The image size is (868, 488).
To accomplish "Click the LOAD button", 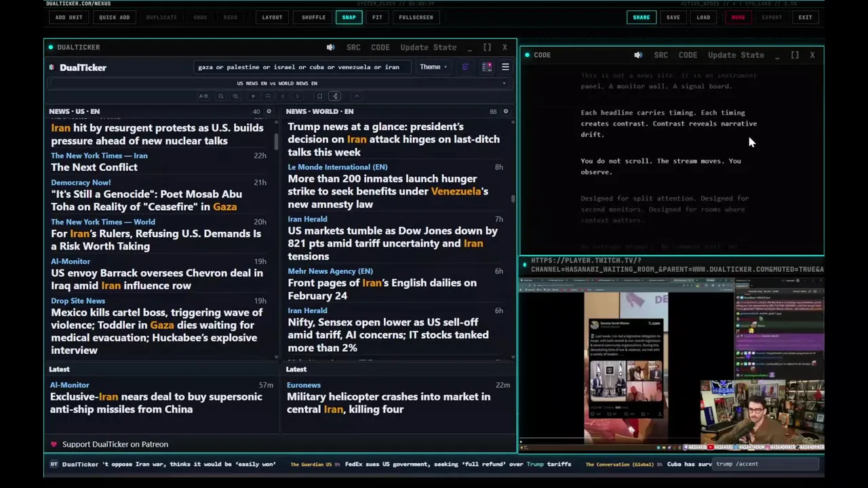I will click(703, 17).
